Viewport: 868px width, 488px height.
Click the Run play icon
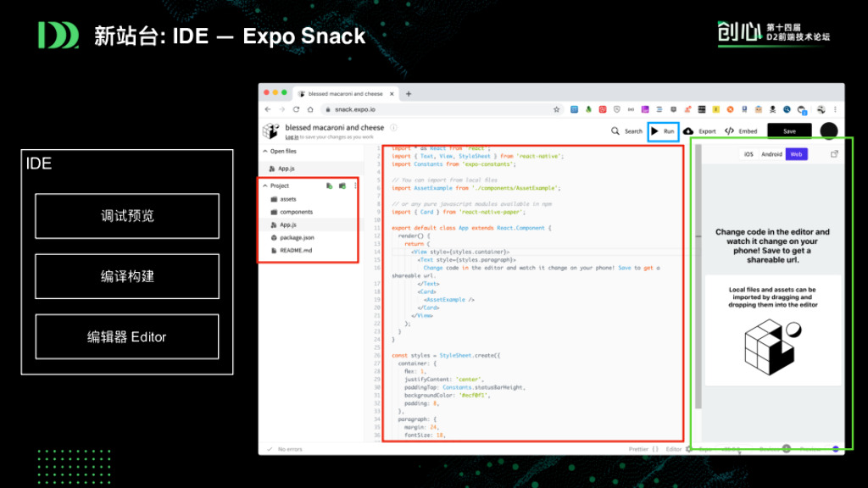tap(654, 131)
